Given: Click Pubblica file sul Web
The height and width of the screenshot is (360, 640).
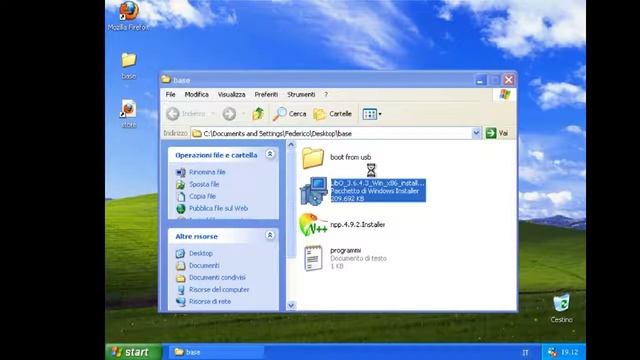Looking at the screenshot, I should 218,208.
